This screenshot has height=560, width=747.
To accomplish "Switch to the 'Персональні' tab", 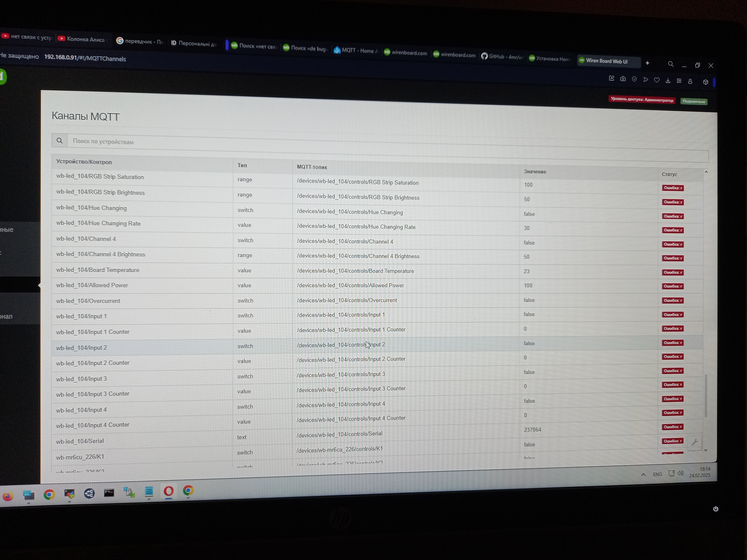I will pyautogui.click(x=194, y=43).
